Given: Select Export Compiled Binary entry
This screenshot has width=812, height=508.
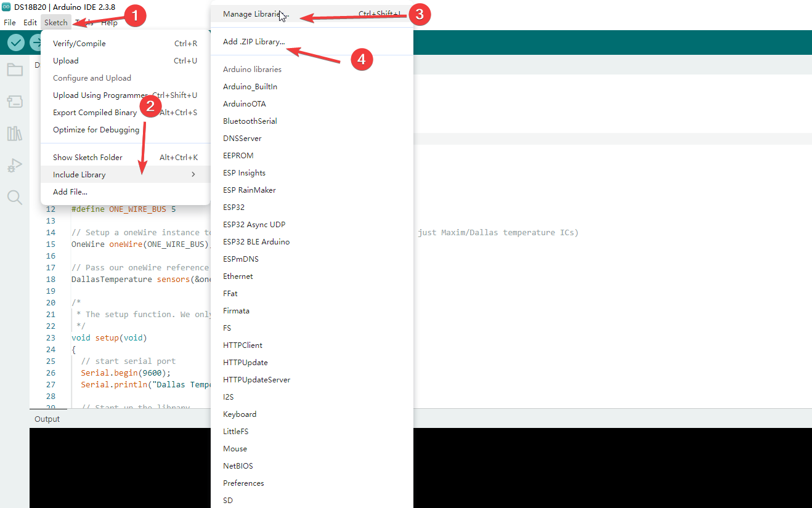Looking at the screenshot, I should click(125, 113).
